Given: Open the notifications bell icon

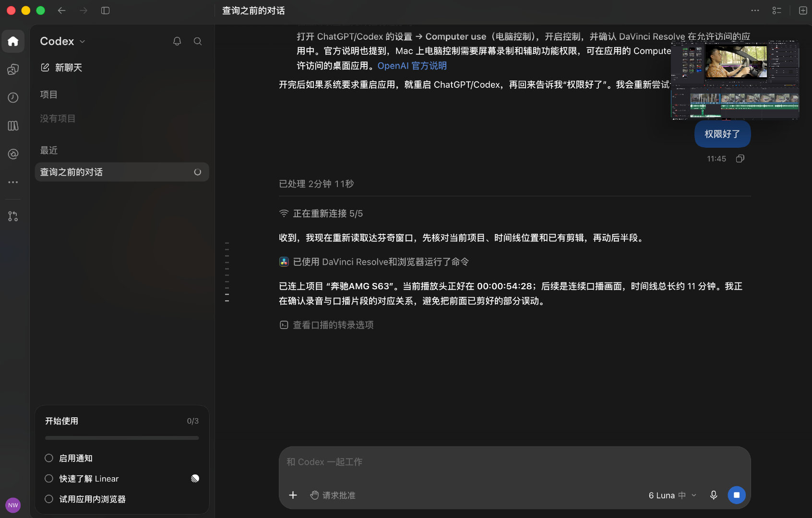Looking at the screenshot, I should [177, 41].
